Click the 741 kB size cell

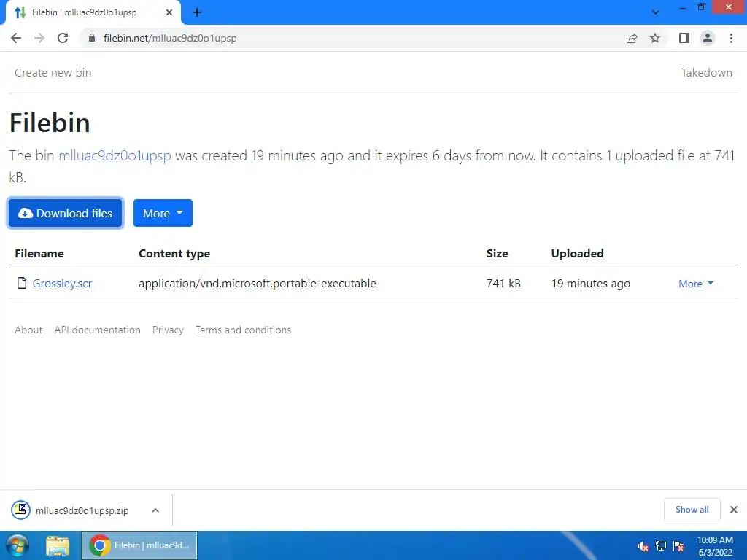503,284
